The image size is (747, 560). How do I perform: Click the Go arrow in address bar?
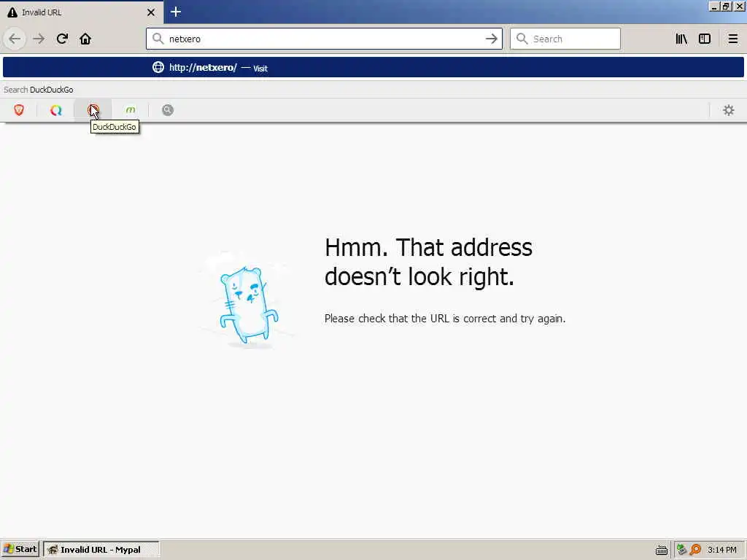pos(491,39)
